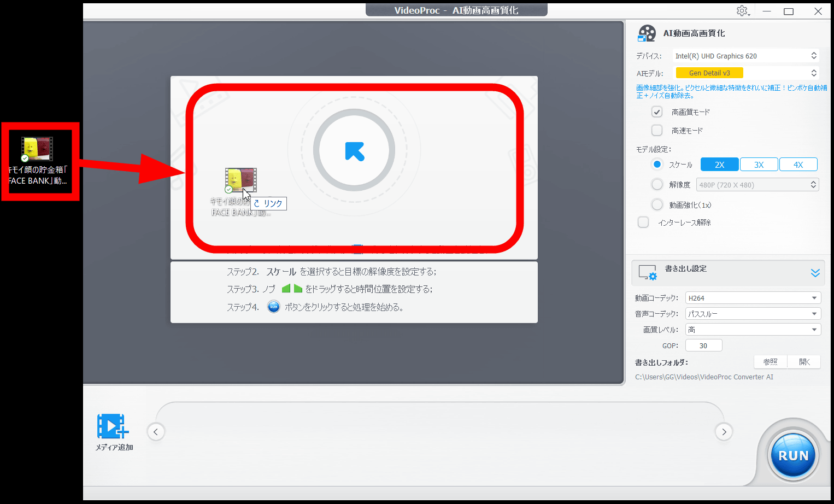Select the 解像度 radio button

pyautogui.click(x=657, y=185)
